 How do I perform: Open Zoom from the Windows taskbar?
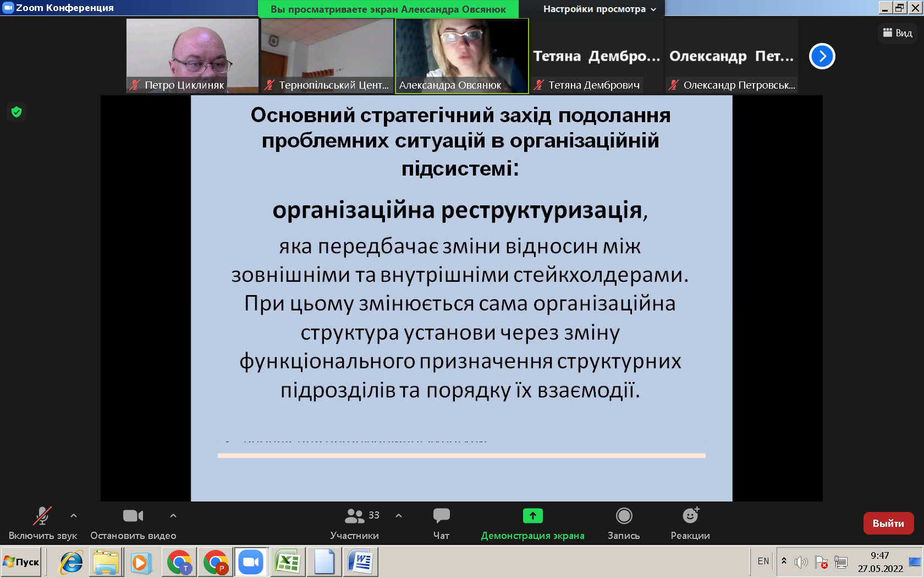(x=251, y=562)
